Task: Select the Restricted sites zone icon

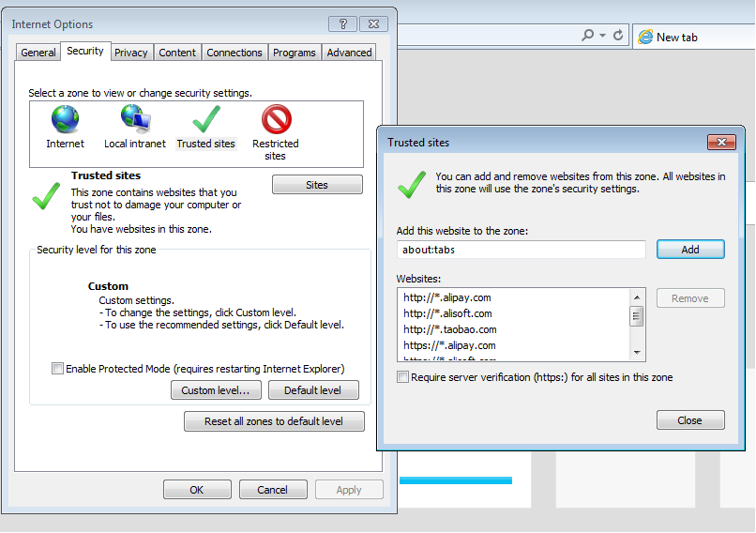Action: click(x=277, y=118)
